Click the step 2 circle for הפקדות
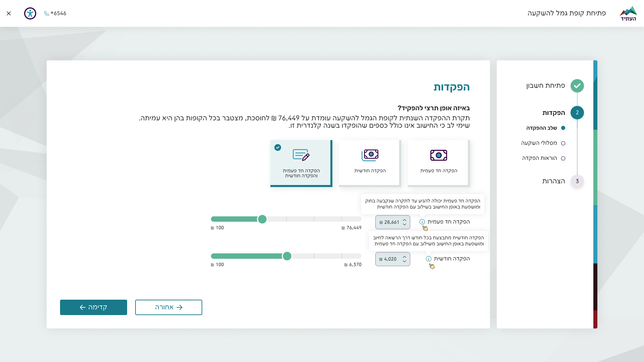This screenshot has width=644, height=362. pos(577,113)
